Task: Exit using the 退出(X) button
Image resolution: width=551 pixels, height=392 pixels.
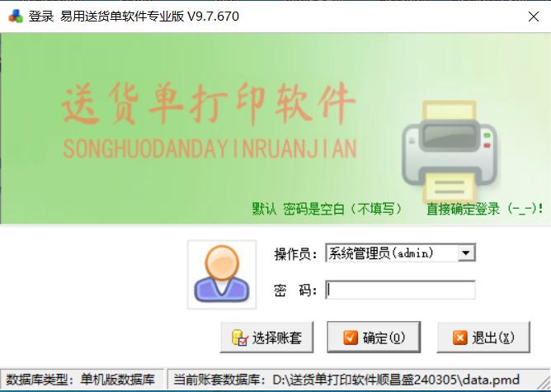Action: [483, 338]
